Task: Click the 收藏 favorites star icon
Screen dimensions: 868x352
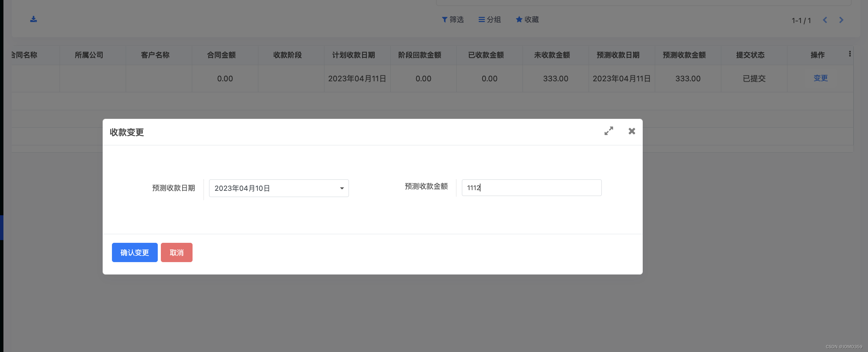Action: pyautogui.click(x=519, y=19)
